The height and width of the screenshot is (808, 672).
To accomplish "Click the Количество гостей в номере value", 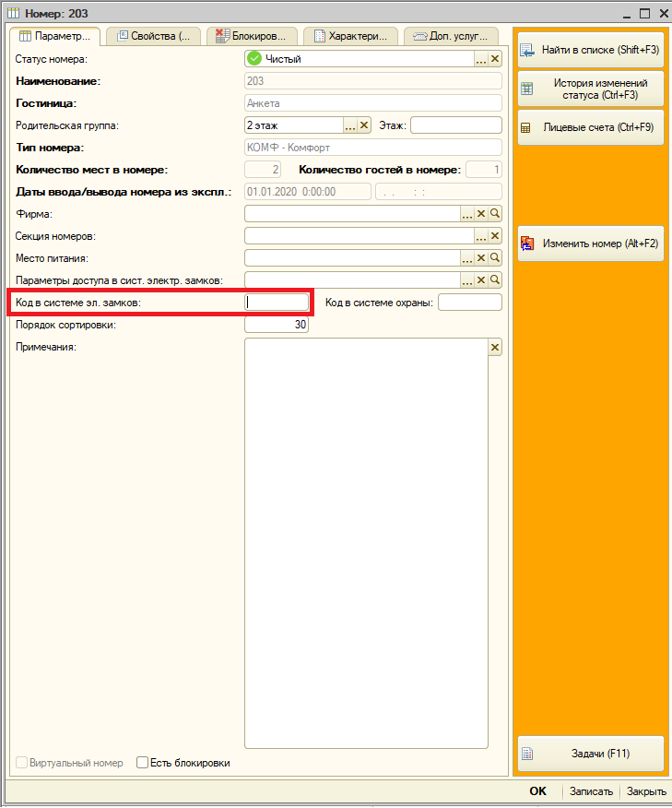I will click(x=484, y=170).
